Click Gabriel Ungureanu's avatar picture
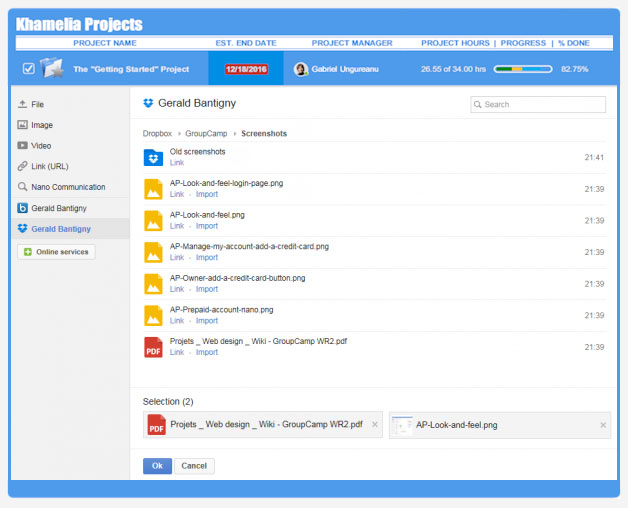 point(300,69)
